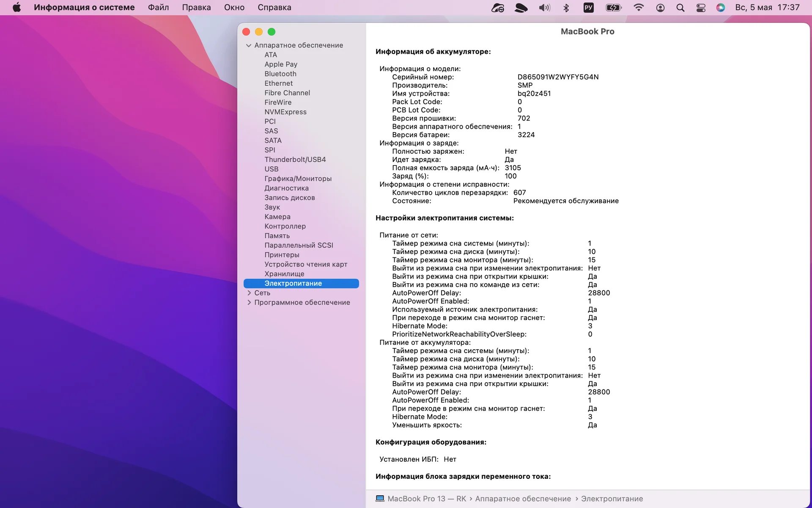Select Thunderbolt/USB4 in sidebar

(x=295, y=160)
